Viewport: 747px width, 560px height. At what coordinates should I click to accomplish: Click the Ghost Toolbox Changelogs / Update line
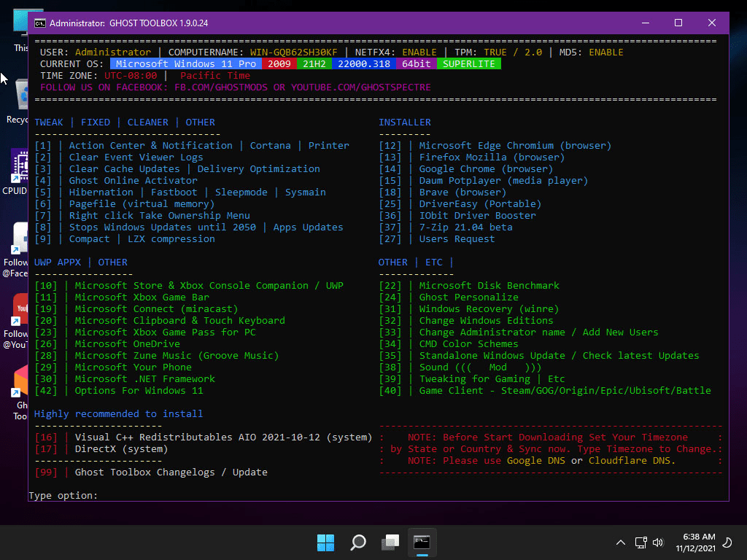[x=171, y=472]
